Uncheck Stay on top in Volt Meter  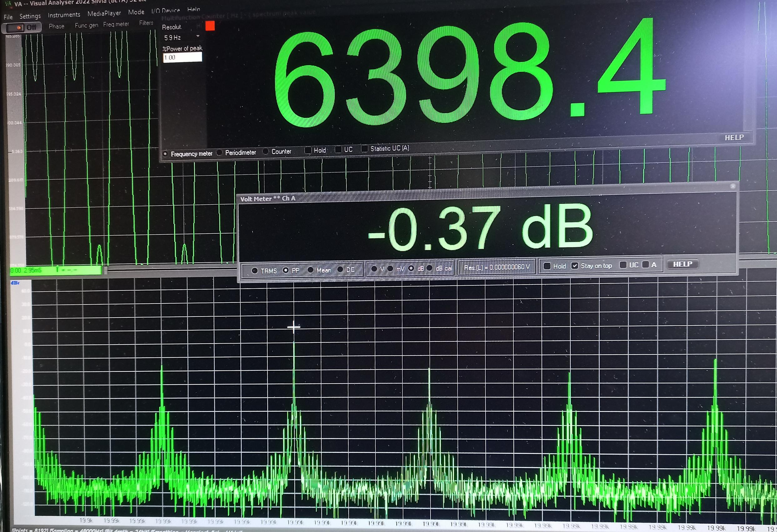575,266
